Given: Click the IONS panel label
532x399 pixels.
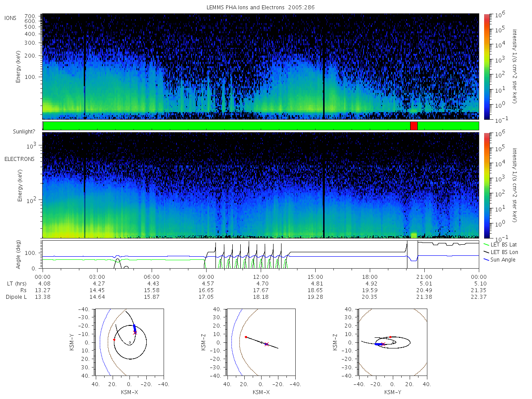Looking at the screenshot, I should (x=11, y=18).
